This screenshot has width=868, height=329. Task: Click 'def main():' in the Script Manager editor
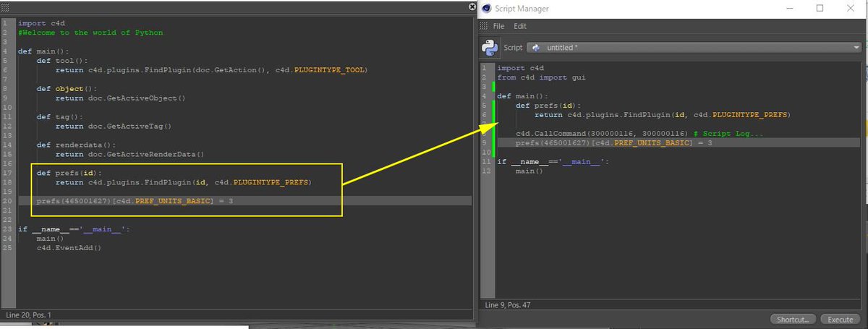pos(522,95)
